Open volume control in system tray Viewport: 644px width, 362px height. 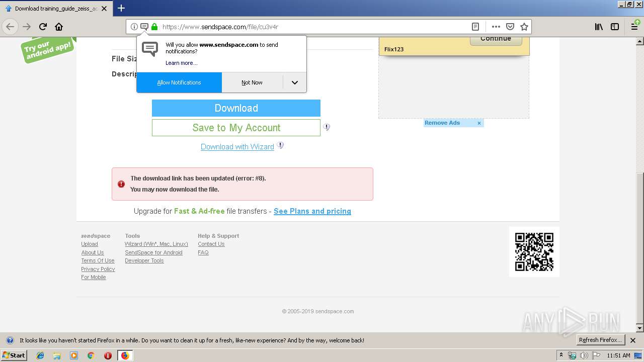click(x=584, y=355)
